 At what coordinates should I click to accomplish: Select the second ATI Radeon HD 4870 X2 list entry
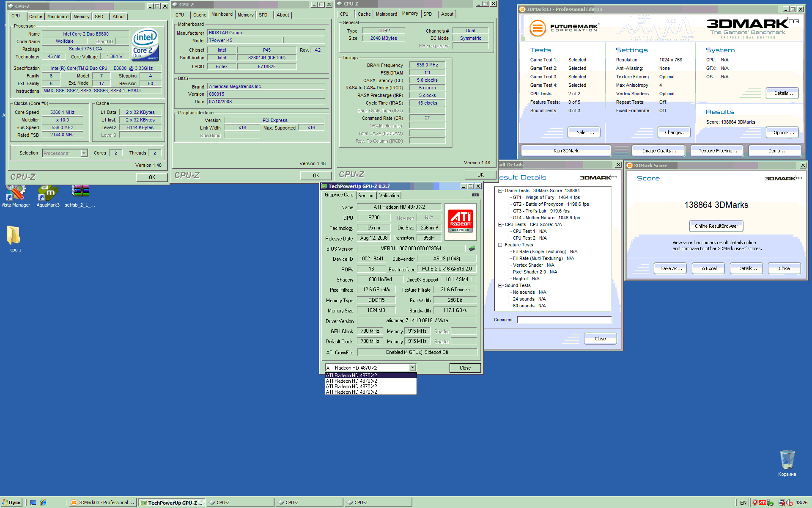[x=370, y=381]
